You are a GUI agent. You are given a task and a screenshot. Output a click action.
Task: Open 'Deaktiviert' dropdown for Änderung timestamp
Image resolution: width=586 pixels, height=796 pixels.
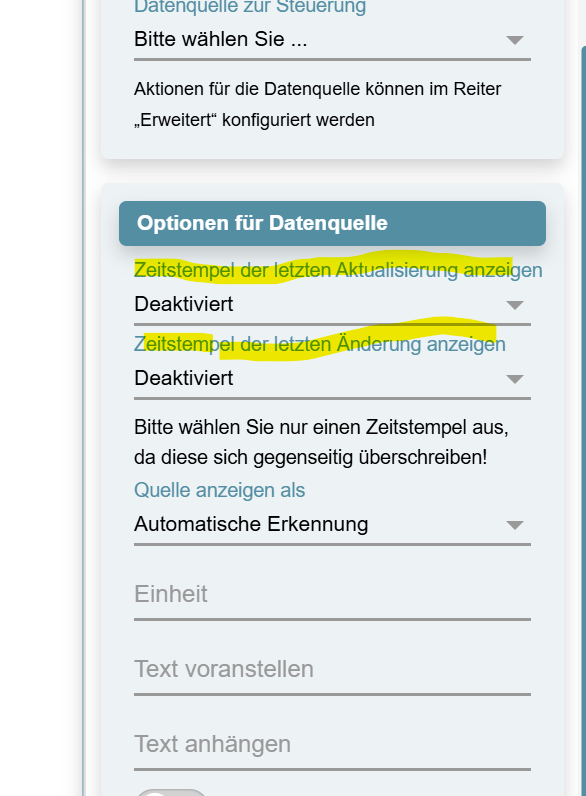click(332, 380)
